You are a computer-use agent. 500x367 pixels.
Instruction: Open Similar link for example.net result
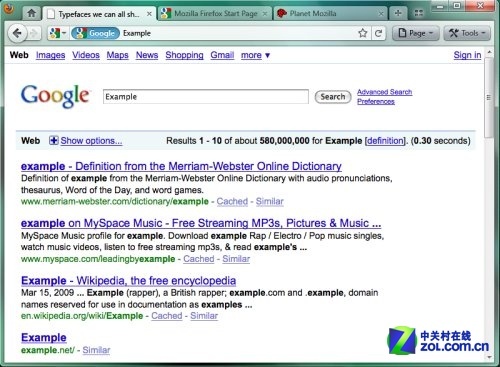(x=96, y=350)
